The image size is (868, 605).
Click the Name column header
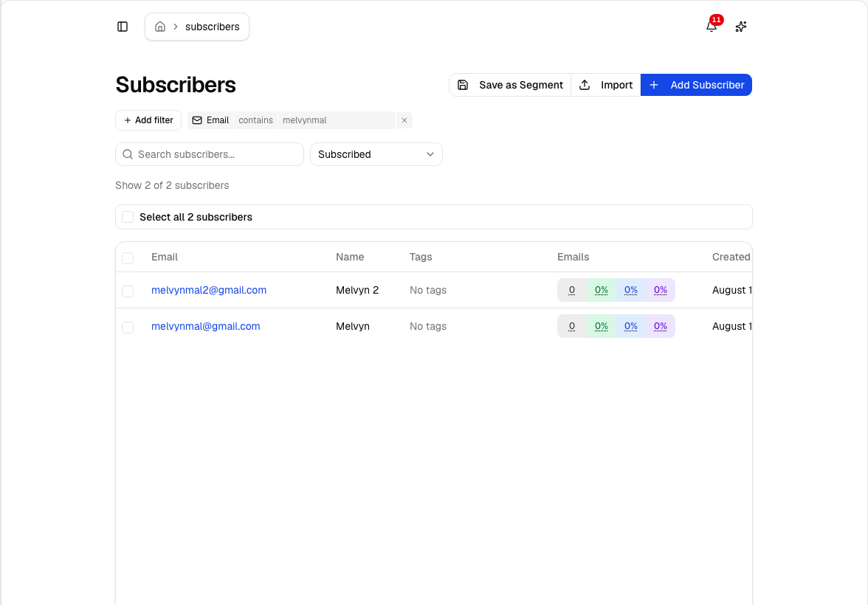pyautogui.click(x=350, y=257)
